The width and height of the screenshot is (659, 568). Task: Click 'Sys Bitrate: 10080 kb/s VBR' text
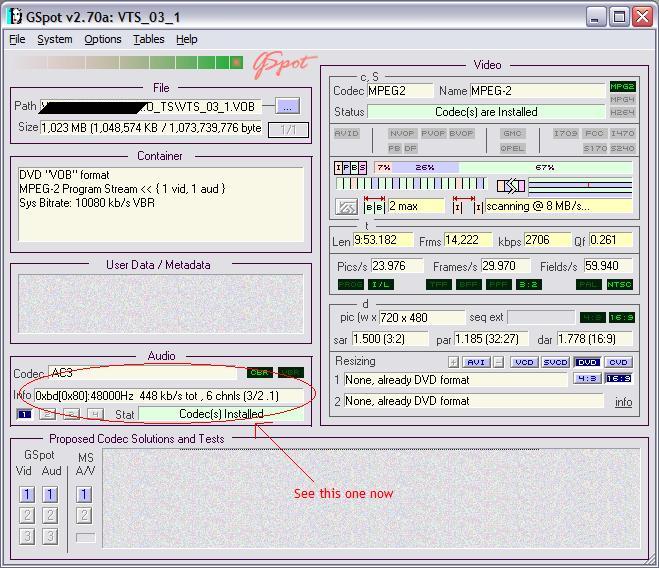pos(87,203)
